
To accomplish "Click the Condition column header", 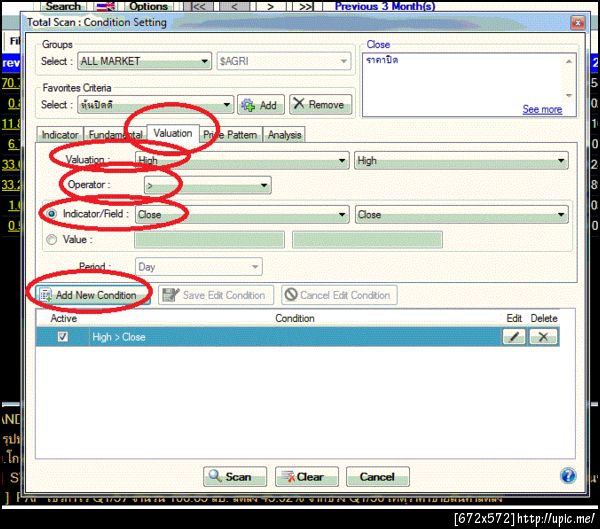I will pos(295,318).
